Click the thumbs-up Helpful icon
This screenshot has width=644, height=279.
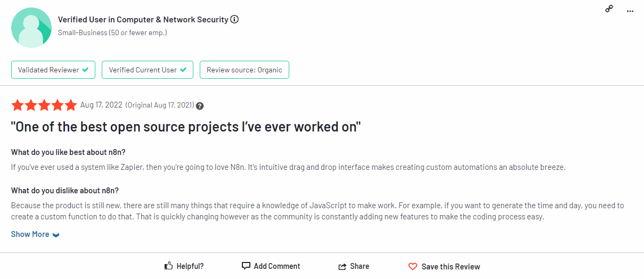(169, 266)
